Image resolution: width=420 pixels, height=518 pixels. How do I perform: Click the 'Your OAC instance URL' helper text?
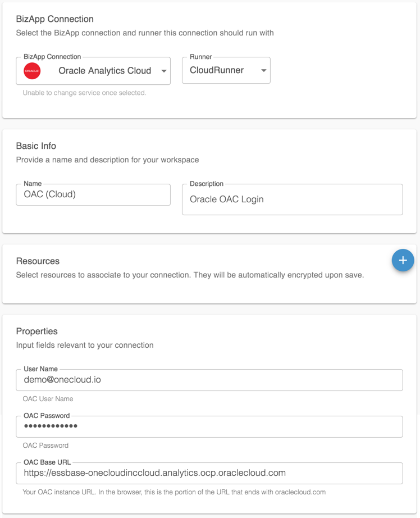pos(174,492)
